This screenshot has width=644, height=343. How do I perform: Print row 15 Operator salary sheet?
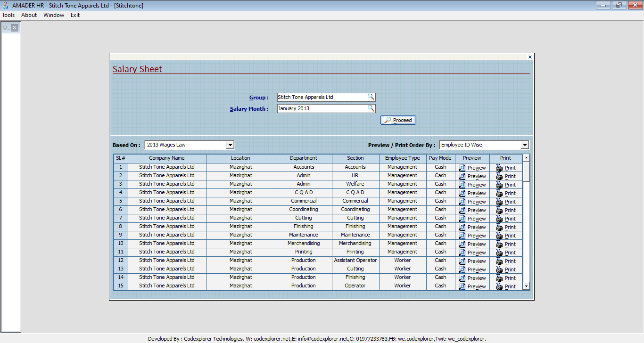click(506, 286)
